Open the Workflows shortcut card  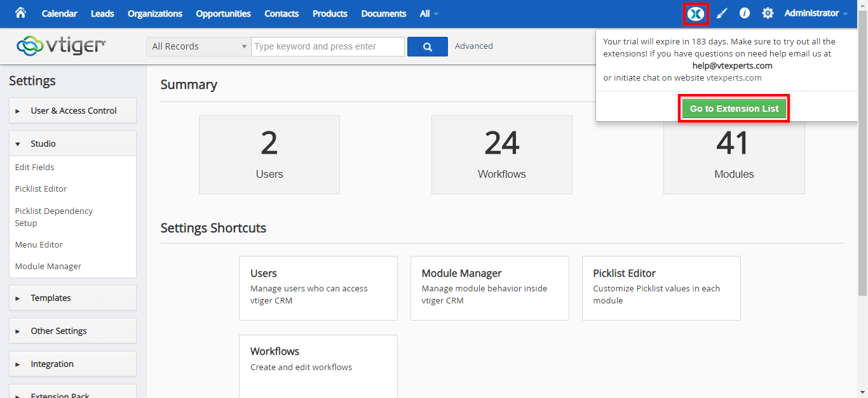(318, 366)
